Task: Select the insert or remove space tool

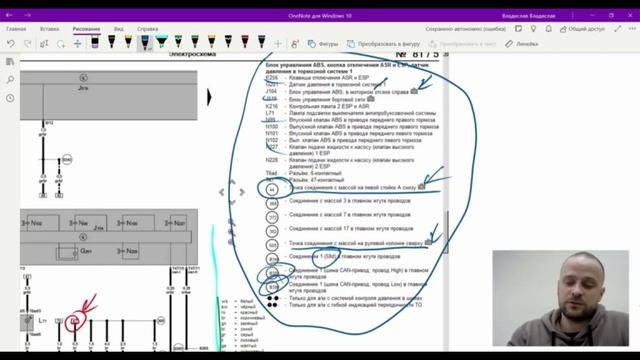Action: click(78, 44)
